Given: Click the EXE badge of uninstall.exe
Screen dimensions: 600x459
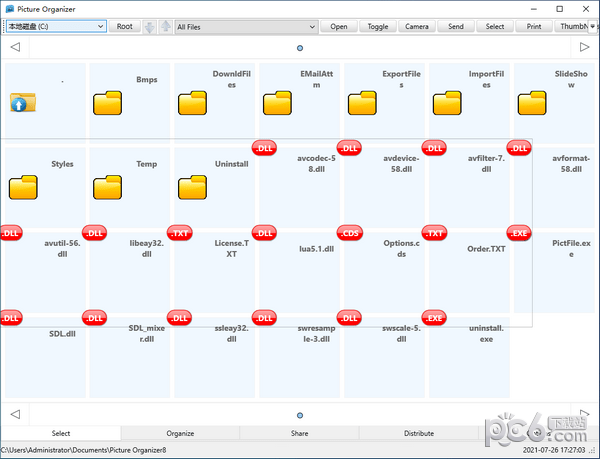Looking at the screenshot, I should (434, 318).
